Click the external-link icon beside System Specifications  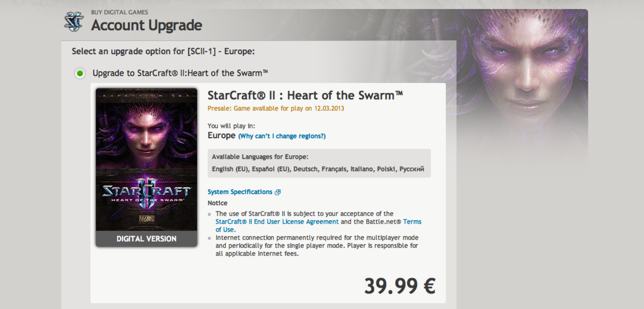278,191
